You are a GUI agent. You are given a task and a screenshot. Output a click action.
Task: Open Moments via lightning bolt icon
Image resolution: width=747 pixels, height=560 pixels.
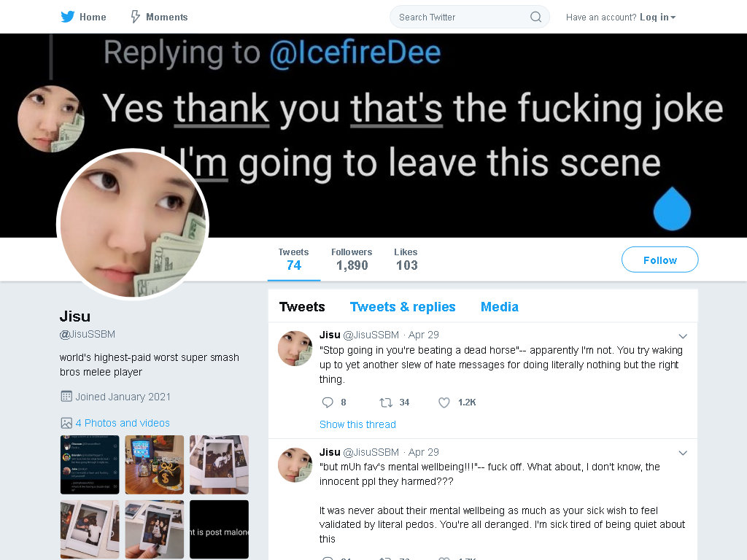point(135,17)
